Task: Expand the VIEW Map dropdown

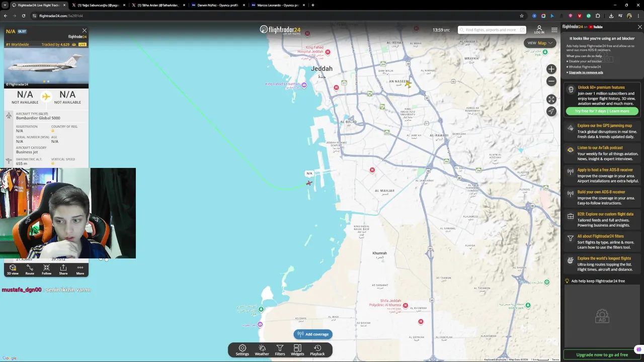Action: click(540, 43)
